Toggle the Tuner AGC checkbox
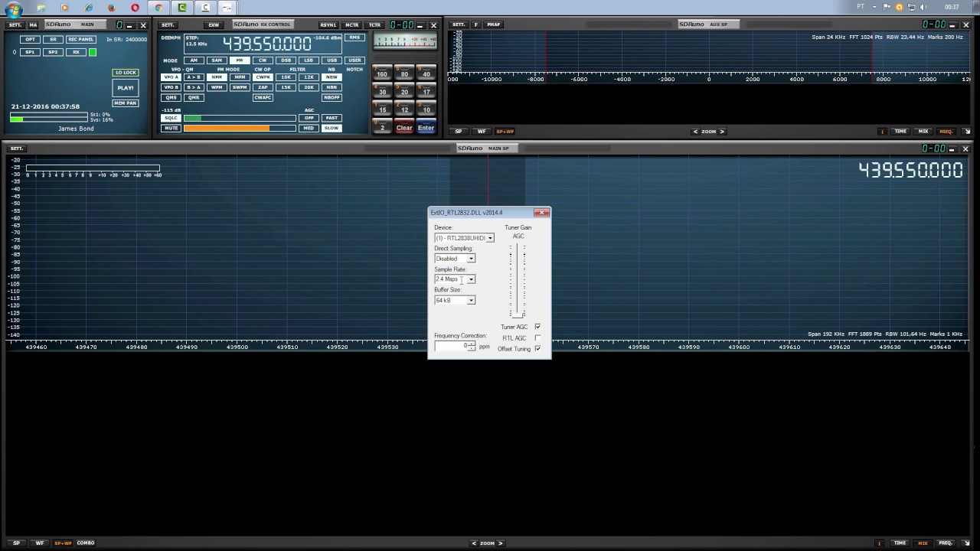Screen dimensions: 980x551 click(x=537, y=327)
